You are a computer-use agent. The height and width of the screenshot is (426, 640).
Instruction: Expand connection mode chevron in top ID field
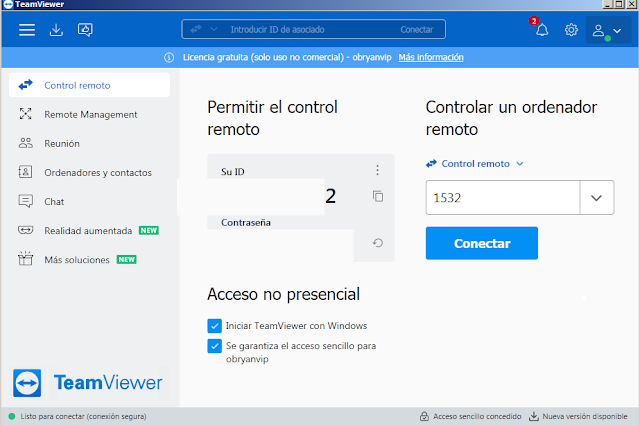(213, 29)
